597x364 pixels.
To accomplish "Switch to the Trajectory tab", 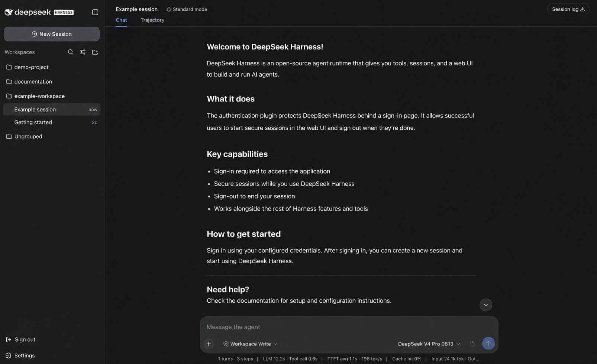I will (x=152, y=20).
